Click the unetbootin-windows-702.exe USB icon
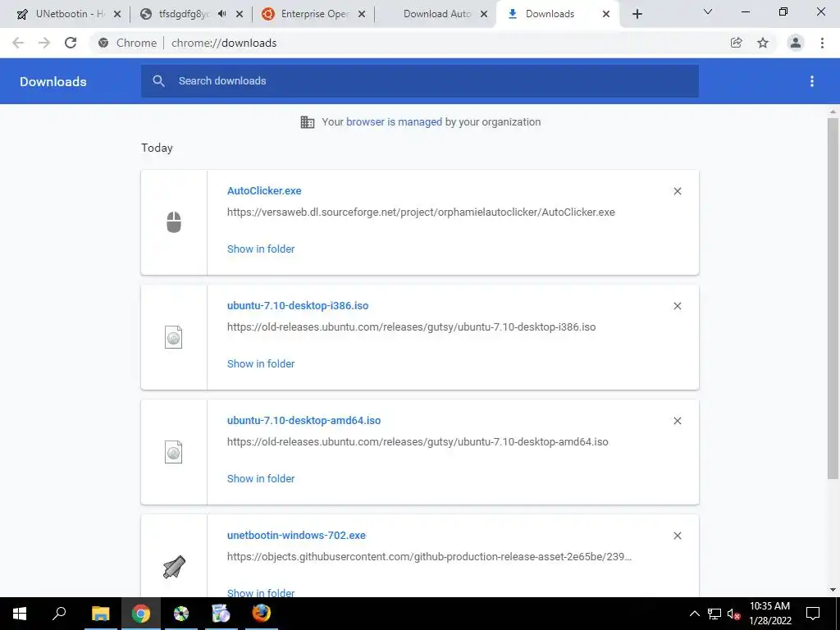This screenshot has height=630, width=840. pyautogui.click(x=174, y=567)
